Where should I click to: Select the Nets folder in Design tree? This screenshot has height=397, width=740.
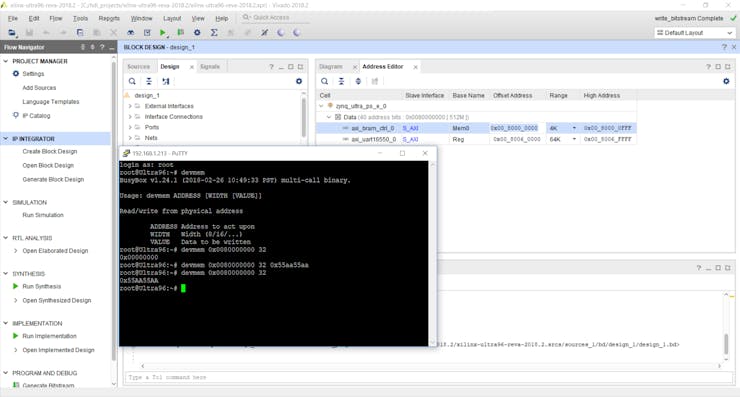click(x=151, y=138)
